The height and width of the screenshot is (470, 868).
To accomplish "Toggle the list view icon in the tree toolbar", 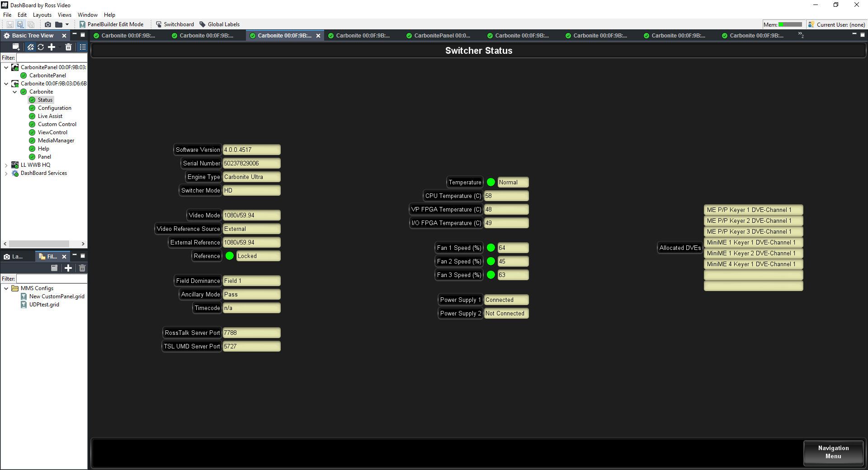I will [x=83, y=47].
